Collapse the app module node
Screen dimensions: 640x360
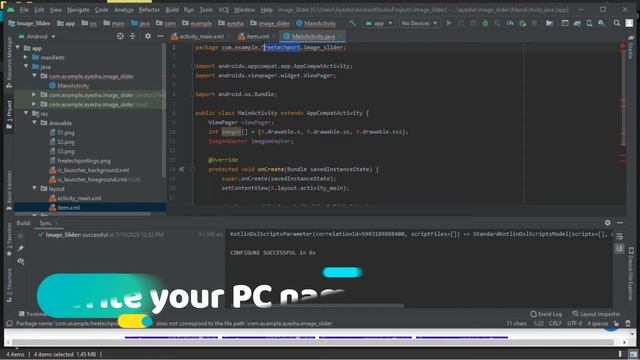(18, 48)
